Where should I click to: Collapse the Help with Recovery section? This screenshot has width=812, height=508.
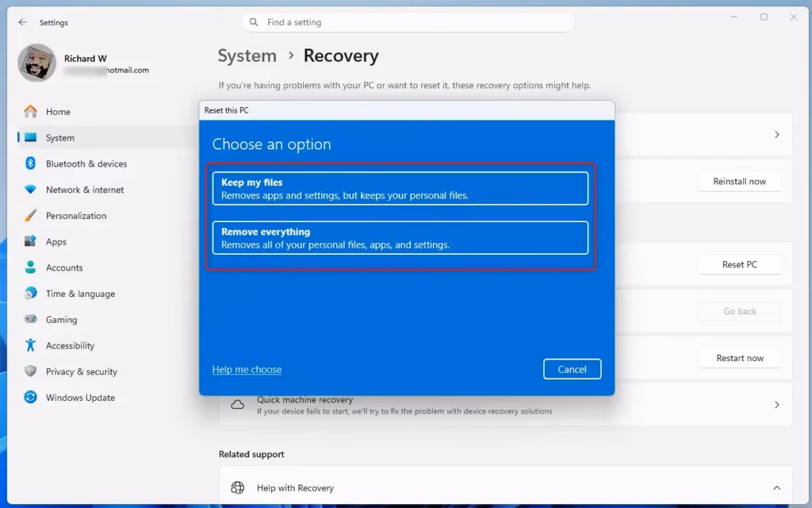pyautogui.click(x=776, y=487)
